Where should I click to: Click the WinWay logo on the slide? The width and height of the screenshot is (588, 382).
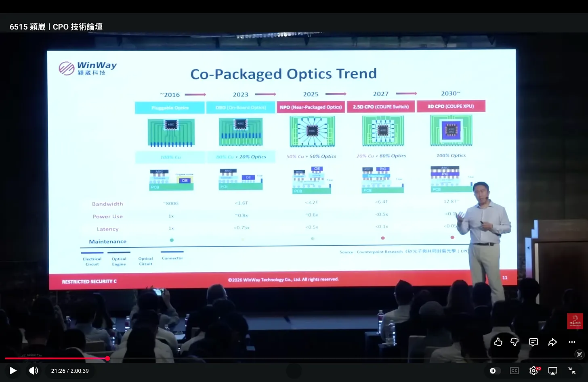coord(88,68)
